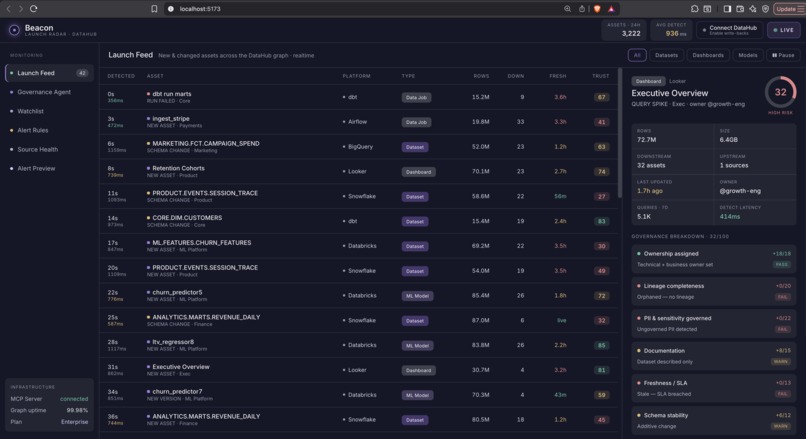
Task: Select Executive Overview row in feed
Action: [x=358, y=370]
